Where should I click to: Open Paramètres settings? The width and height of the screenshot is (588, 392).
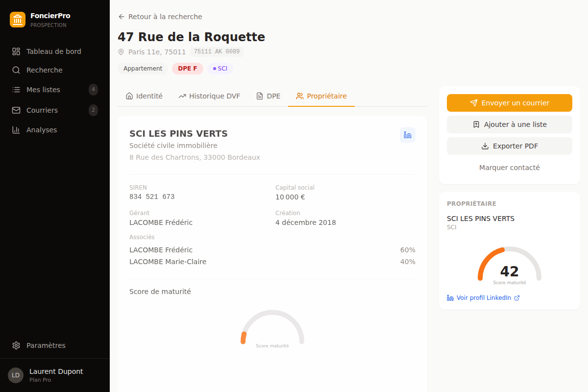coord(55,345)
